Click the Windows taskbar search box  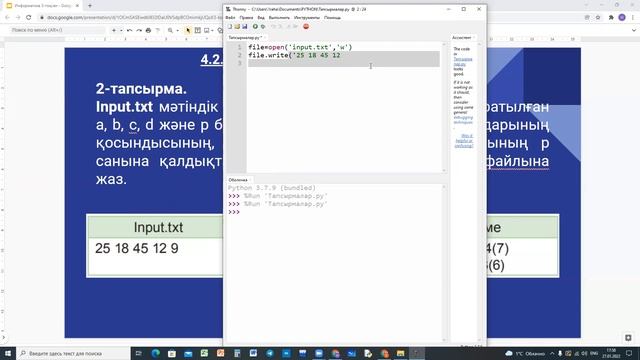(73, 353)
